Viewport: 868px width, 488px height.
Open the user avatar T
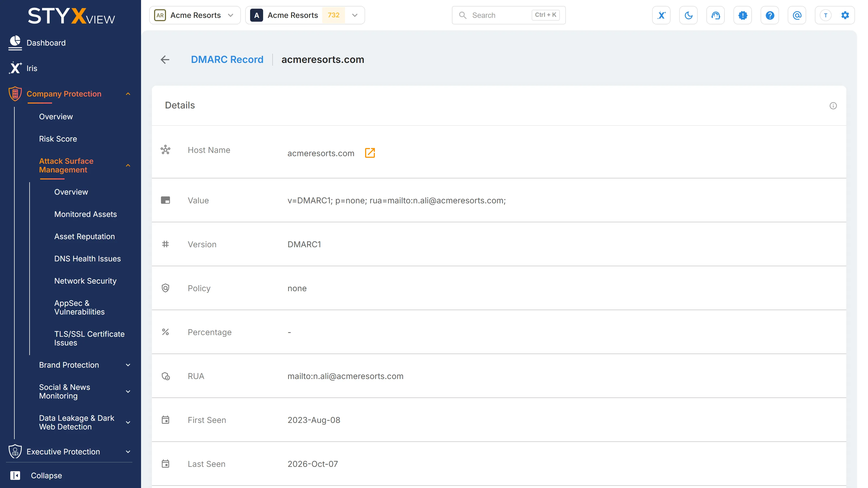pyautogui.click(x=825, y=15)
